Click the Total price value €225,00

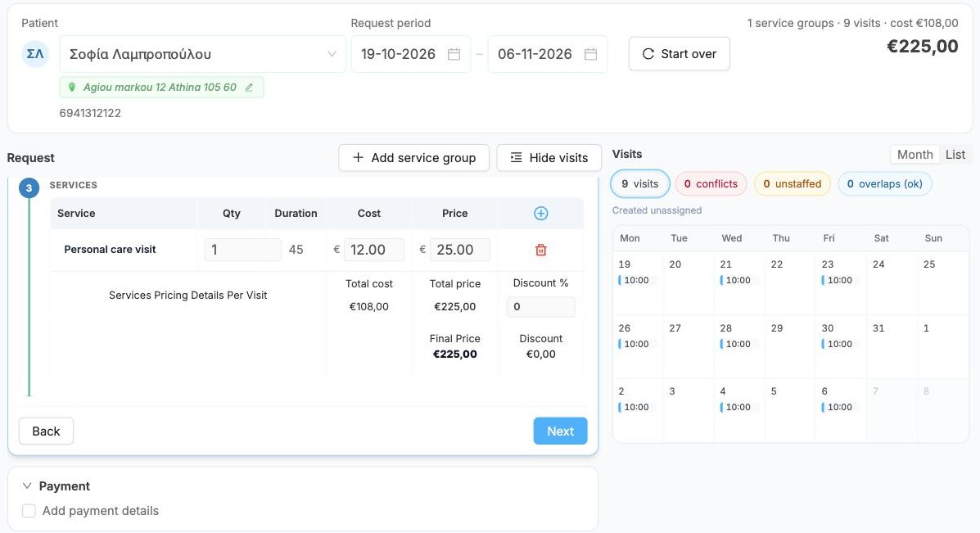coord(455,307)
